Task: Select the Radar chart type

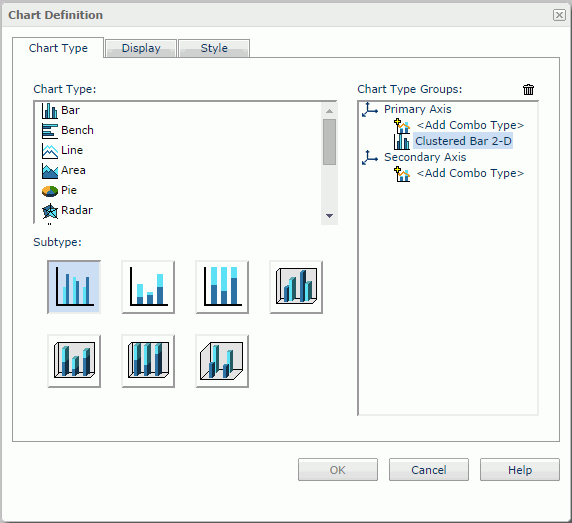Action: 67,210
